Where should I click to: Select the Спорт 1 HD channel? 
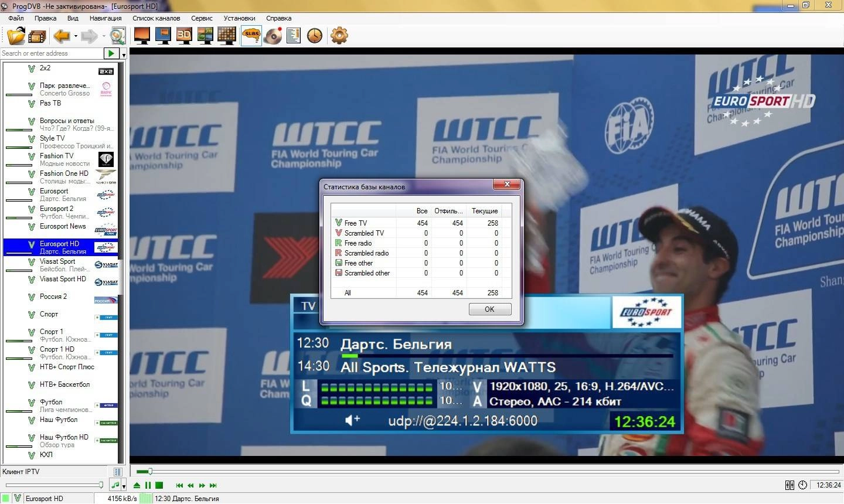coord(61,353)
